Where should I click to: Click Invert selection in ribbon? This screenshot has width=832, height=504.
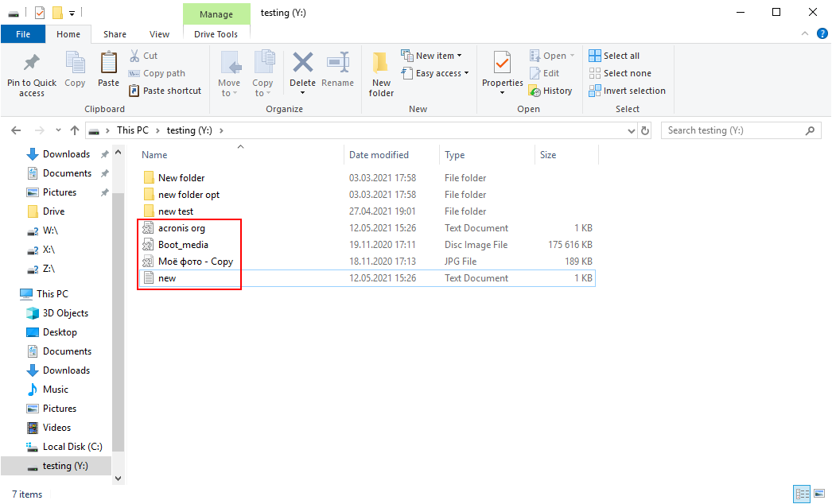[627, 91]
